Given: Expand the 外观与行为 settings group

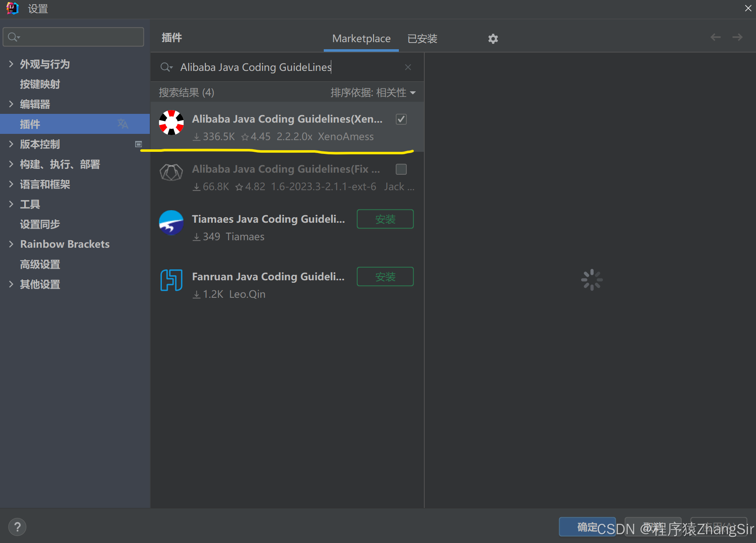Looking at the screenshot, I should click(11, 64).
